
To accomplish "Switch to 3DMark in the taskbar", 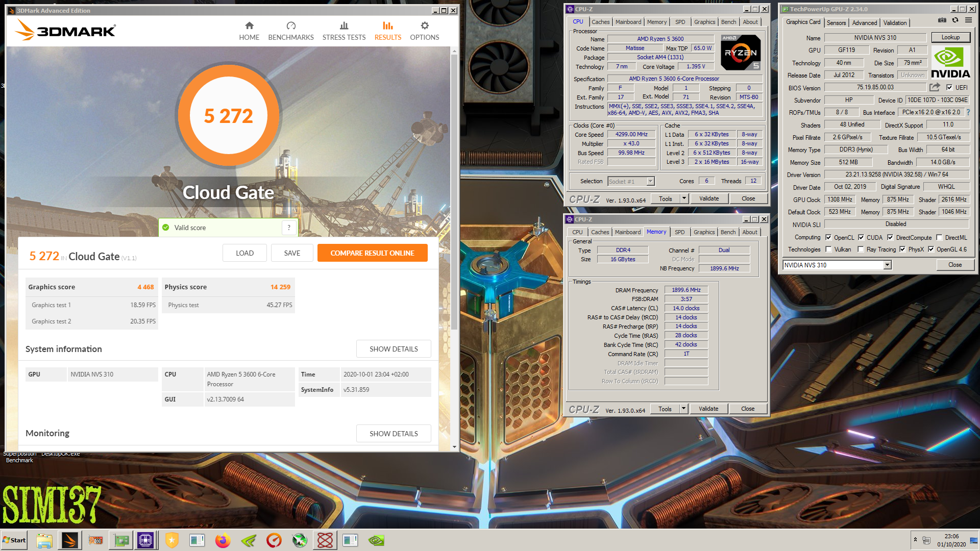I will [70, 540].
